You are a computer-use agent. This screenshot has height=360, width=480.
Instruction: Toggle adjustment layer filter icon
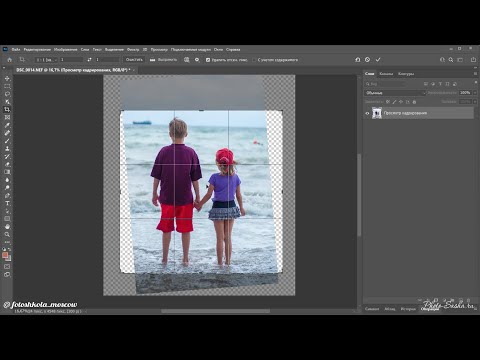[433, 84]
